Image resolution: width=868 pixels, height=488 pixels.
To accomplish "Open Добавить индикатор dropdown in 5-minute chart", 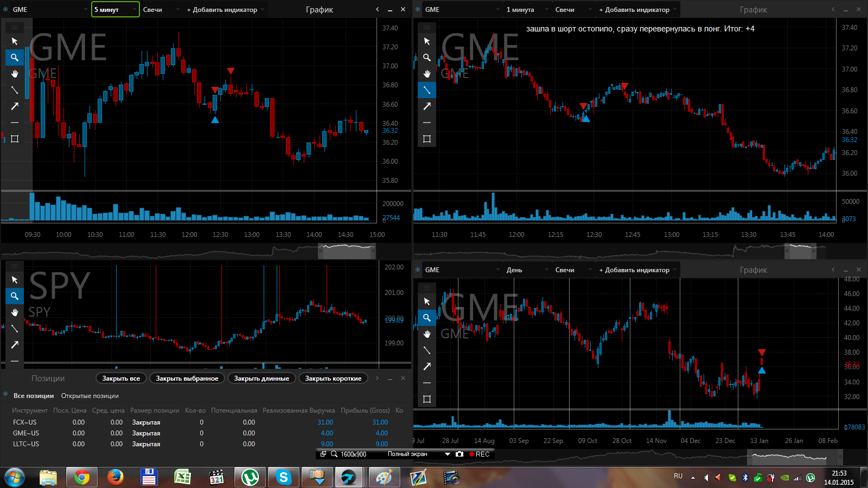I will (225, 9).
